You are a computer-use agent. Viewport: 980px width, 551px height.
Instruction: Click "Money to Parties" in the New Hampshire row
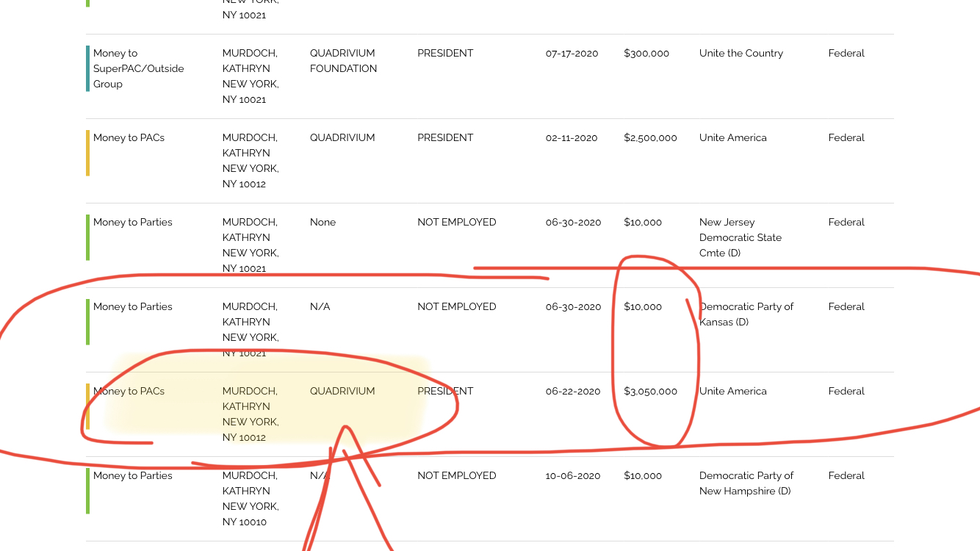133,476
